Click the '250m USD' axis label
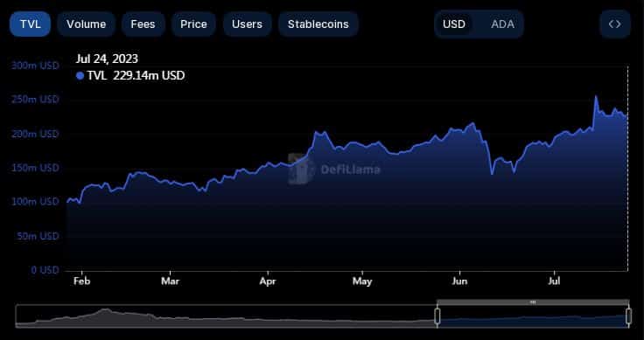Image resolution: width=644 pixels, height=340 pixels. pyautogui.click(x=35, y=100)
